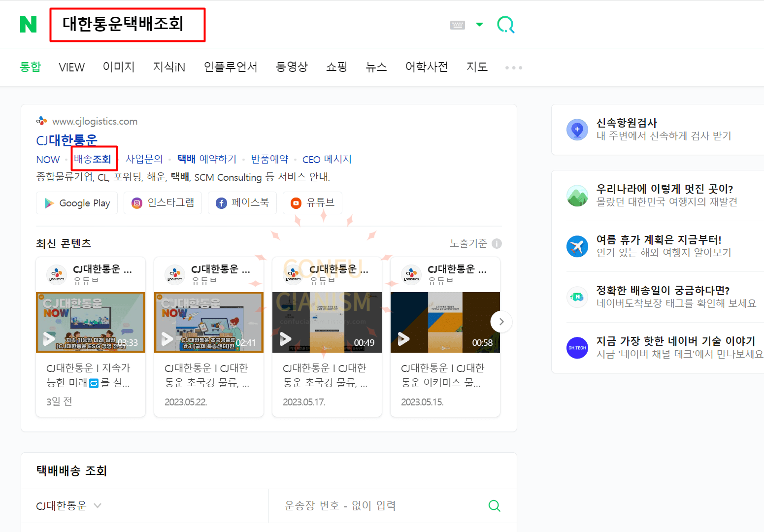The image size is (764, 532).
Task: Open the 신속항원검사 link
Action: coord(627,123)
